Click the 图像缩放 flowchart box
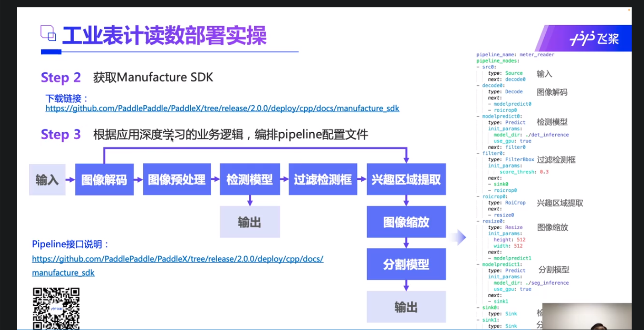The image size is (644, 330). [x=406, y=222]
